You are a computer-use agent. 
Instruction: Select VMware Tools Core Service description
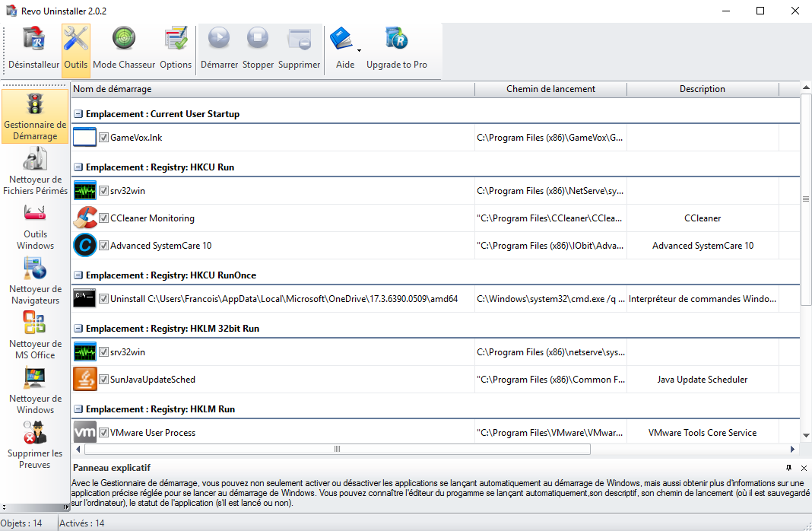(x=703, y=433)
